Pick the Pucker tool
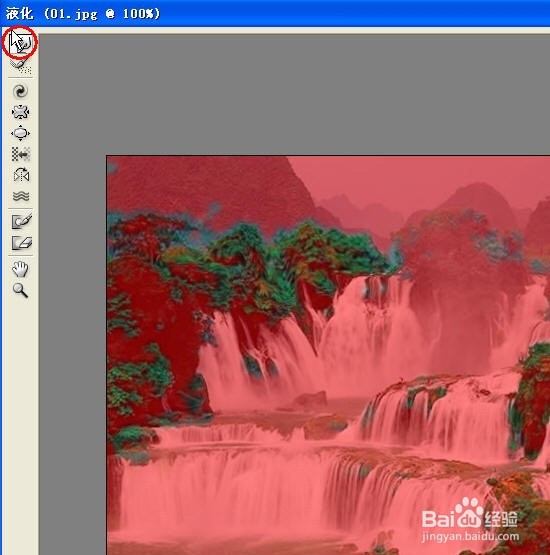The height and width of the screenshot is (555, 550). [x=21, y=112]
